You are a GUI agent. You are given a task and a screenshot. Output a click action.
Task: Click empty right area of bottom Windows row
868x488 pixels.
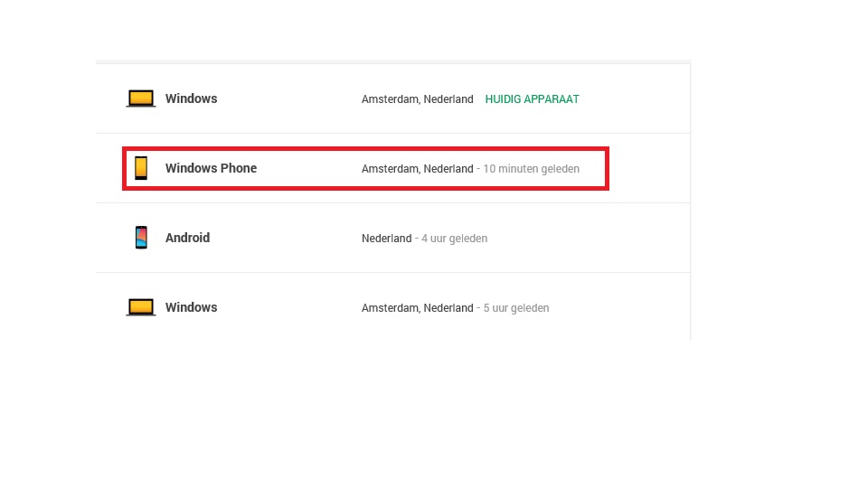tap(620, 307)
